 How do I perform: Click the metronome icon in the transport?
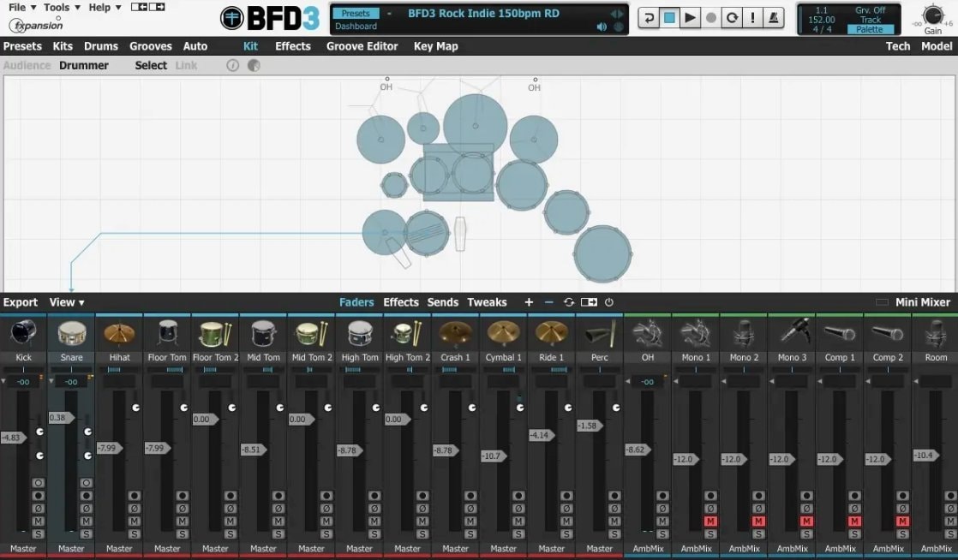773,18
